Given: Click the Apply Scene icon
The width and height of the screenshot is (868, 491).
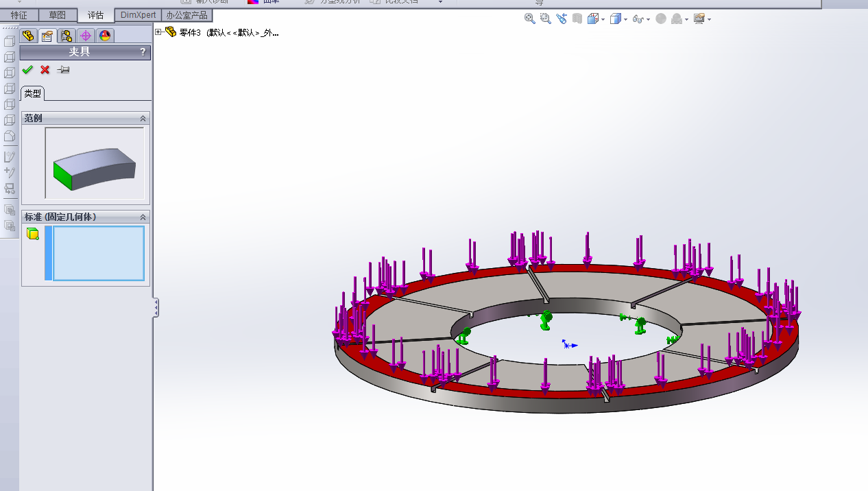Looking at the screenshot, I should (x=676, y=19).
